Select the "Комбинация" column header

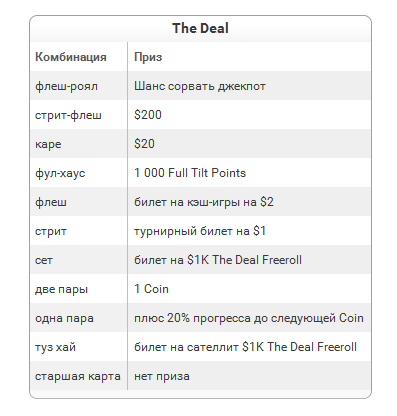pos(71,57)
